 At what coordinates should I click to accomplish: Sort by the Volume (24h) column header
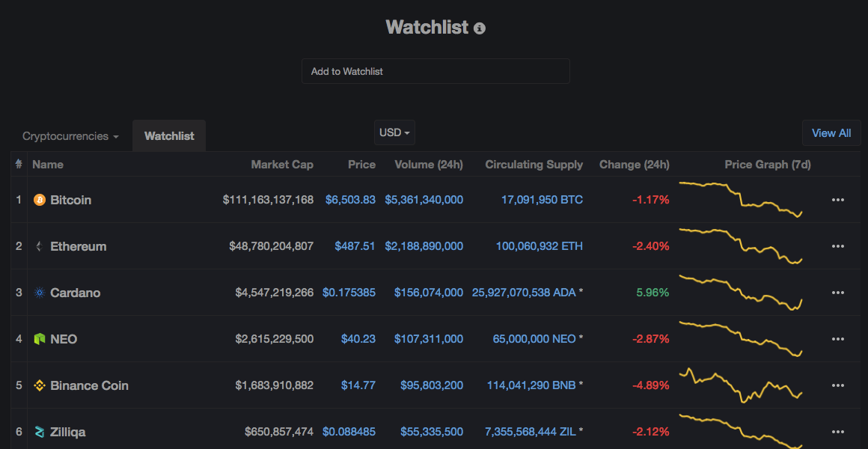click(429, 165)
